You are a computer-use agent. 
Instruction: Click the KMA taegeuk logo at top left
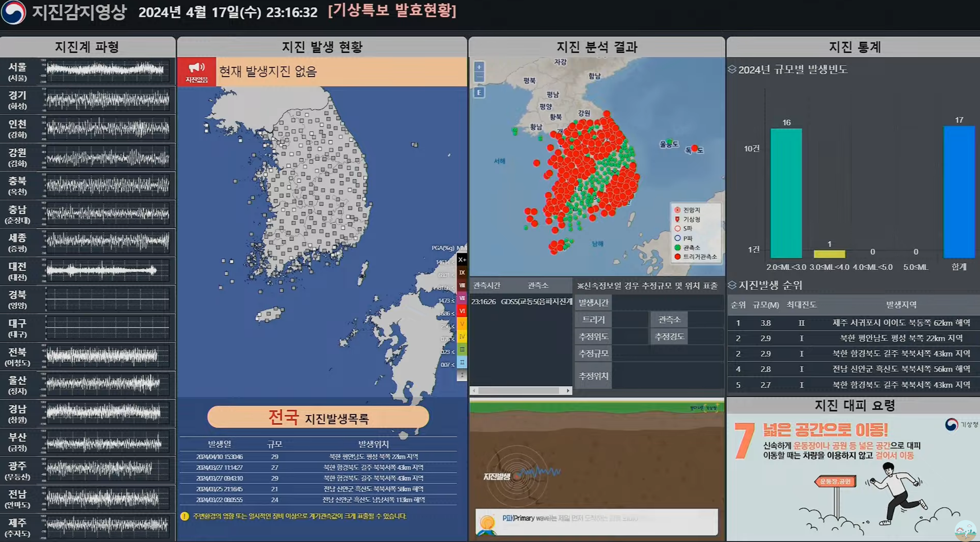click(x=14, y=12)
